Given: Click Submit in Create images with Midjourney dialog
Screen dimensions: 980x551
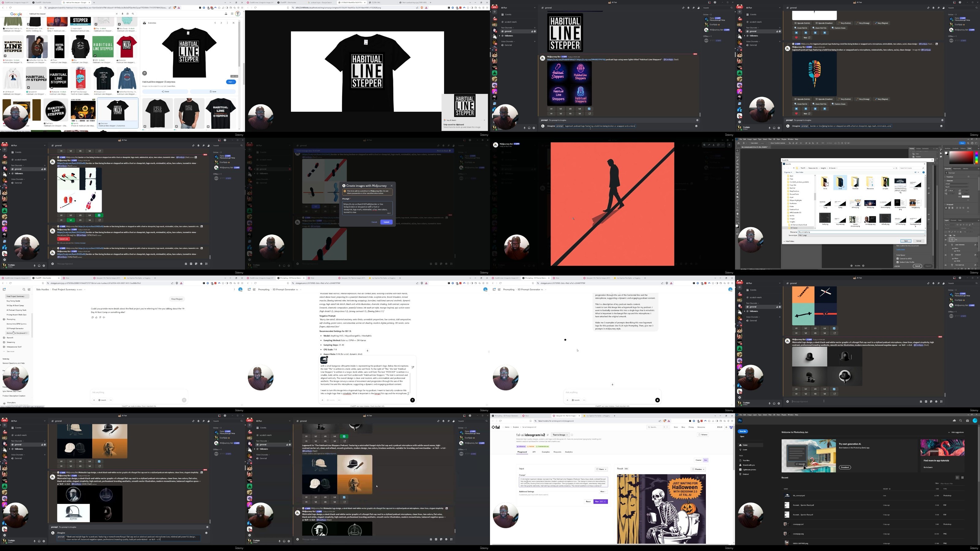Looking at the screenshot, I should 386,222.
